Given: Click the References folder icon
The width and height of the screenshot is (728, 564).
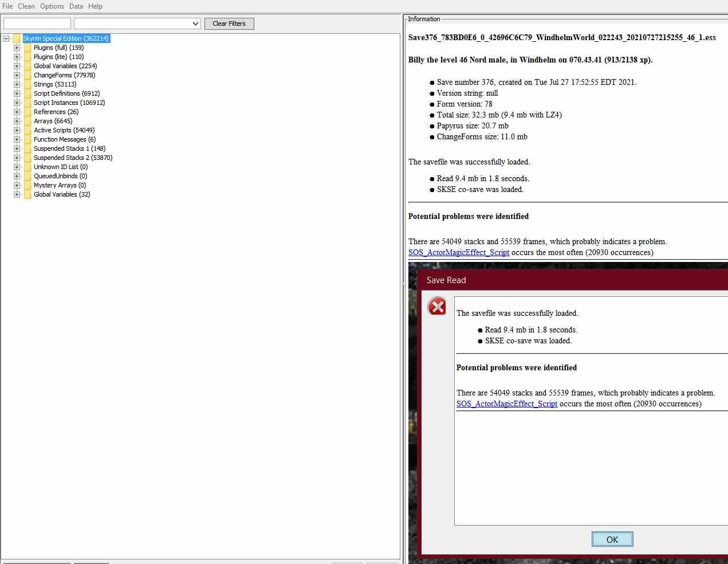Looking at the screenshot, I should (27, 112).
